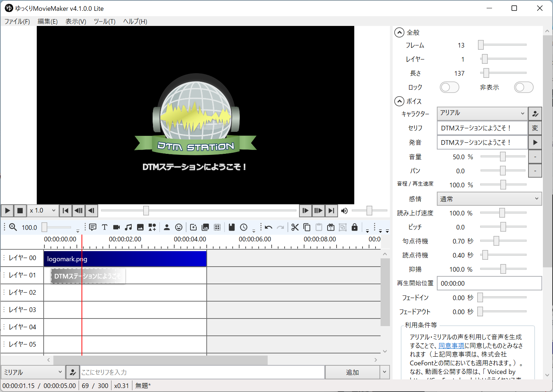553x392 pixels.
Task: Select the logomark.png clip on レイヤー 00
Action: 125,259
